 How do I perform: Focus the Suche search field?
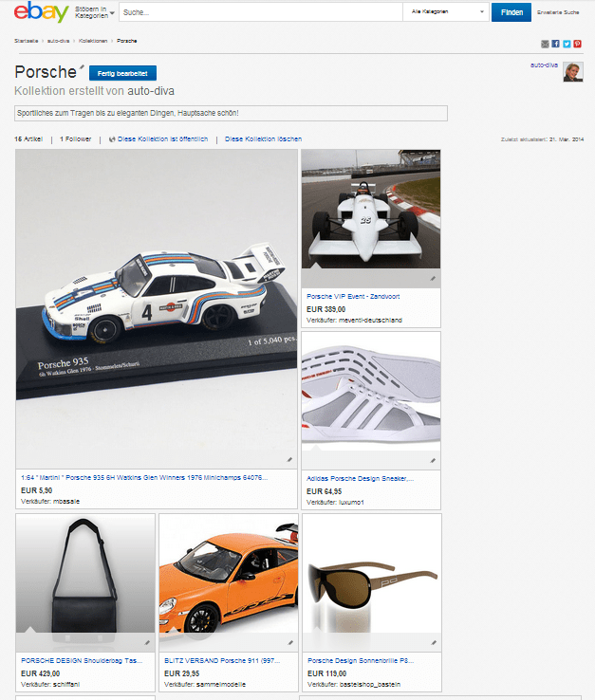(261, 12)
